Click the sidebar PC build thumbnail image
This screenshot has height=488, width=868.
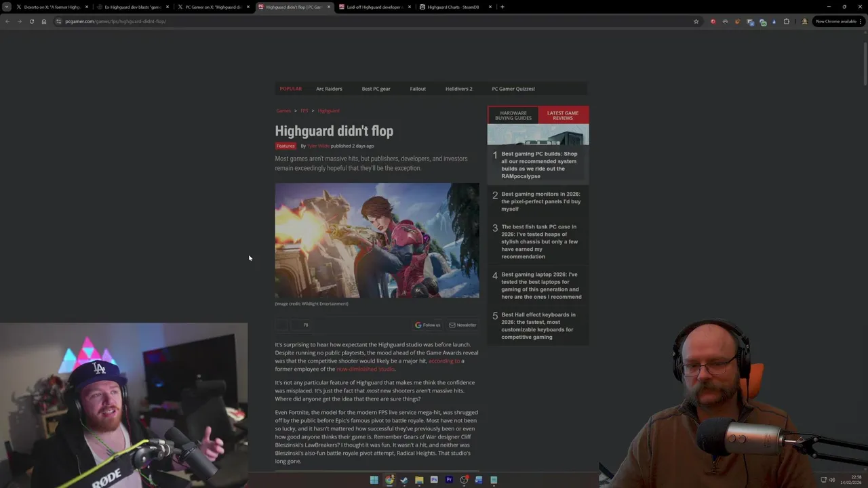[x=538, y=135]
